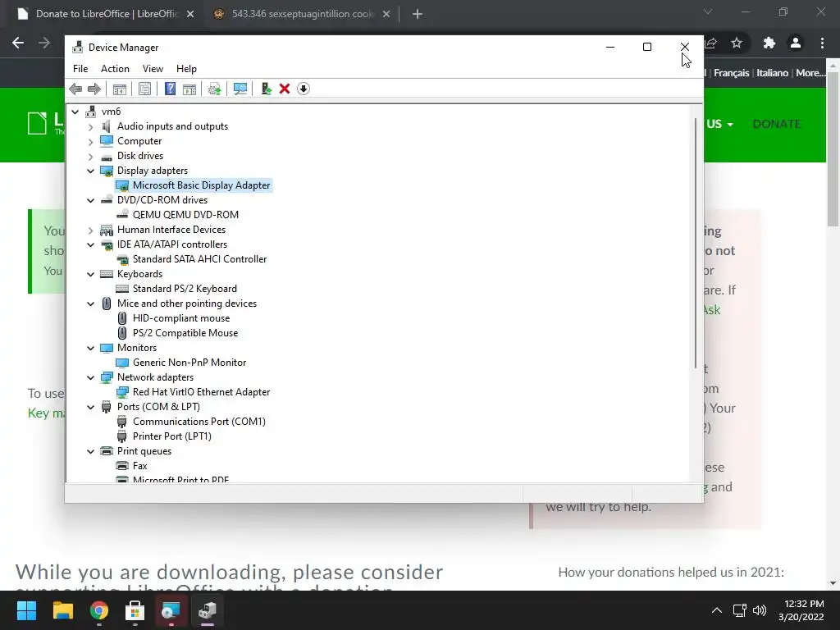Select Standard PS/2 Keyboard

185,289
